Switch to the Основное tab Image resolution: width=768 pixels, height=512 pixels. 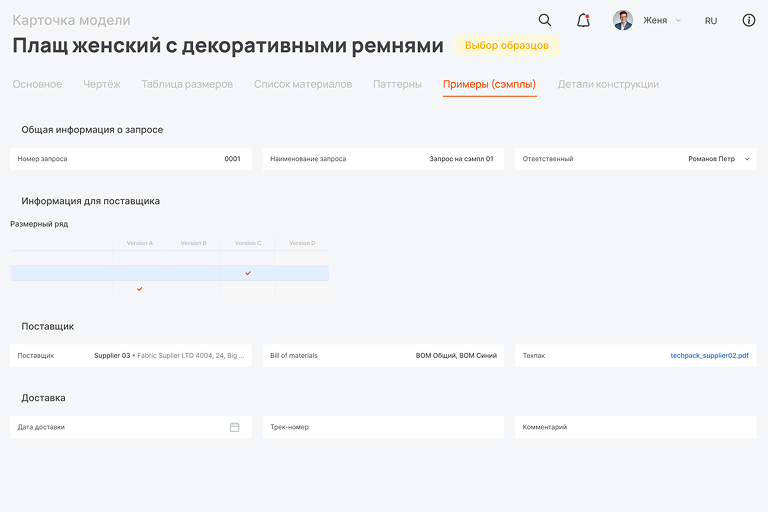coord(37,84)
